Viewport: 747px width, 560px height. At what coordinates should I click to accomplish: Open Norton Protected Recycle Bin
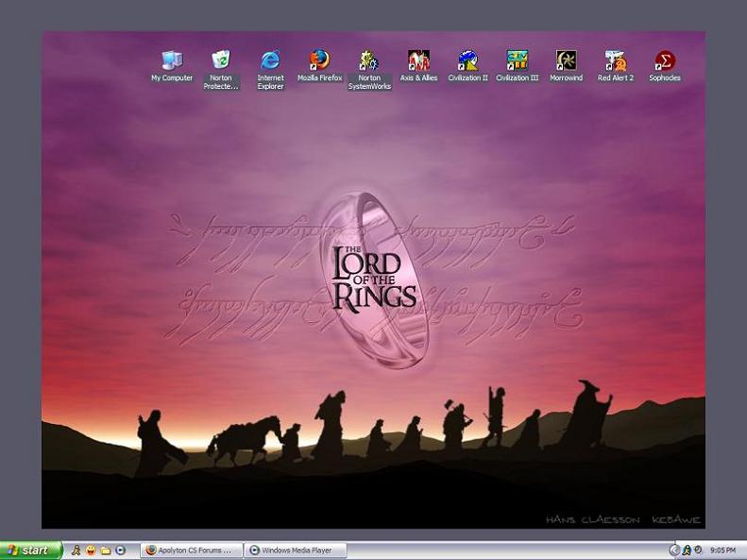(x=221, y=62)
